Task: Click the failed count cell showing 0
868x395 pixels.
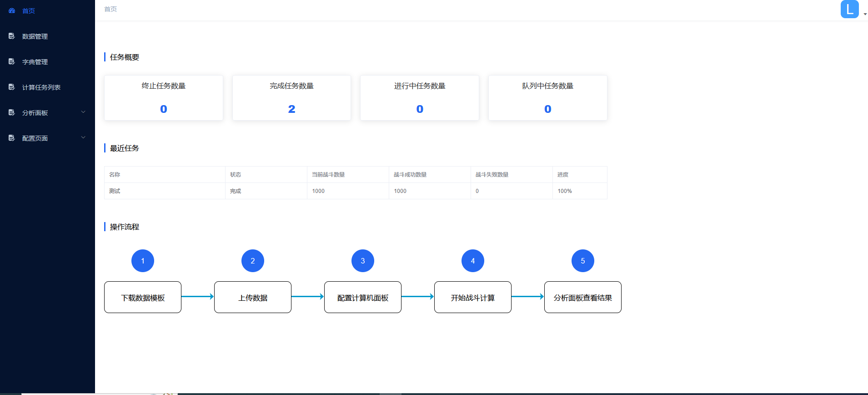Action: (x=512, y=191)
